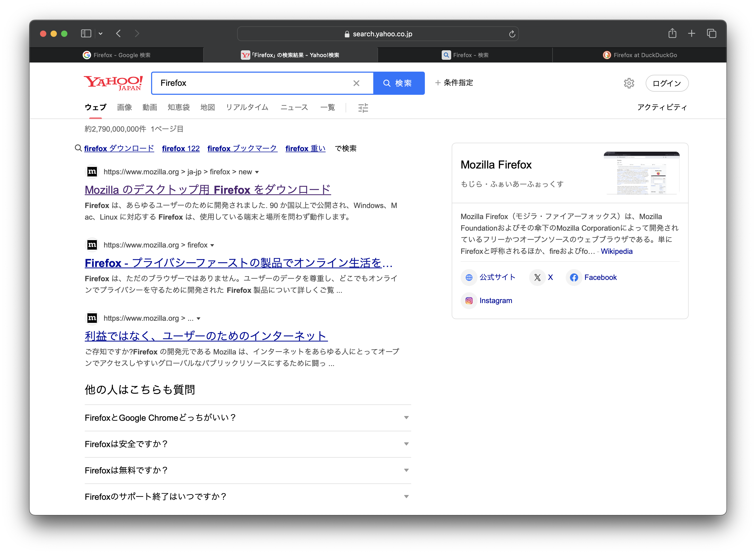
Task: Click the Firefox search input field
Action: coord(251,83)
